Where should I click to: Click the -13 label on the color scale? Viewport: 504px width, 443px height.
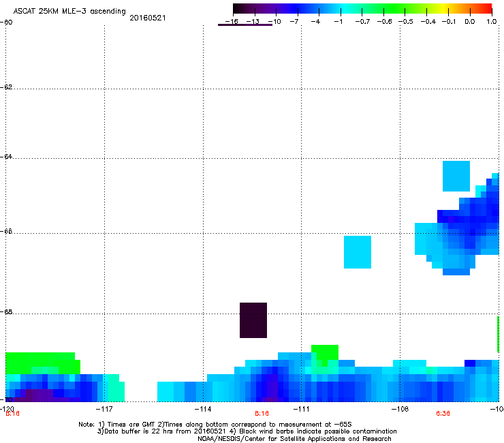[253, 22]
